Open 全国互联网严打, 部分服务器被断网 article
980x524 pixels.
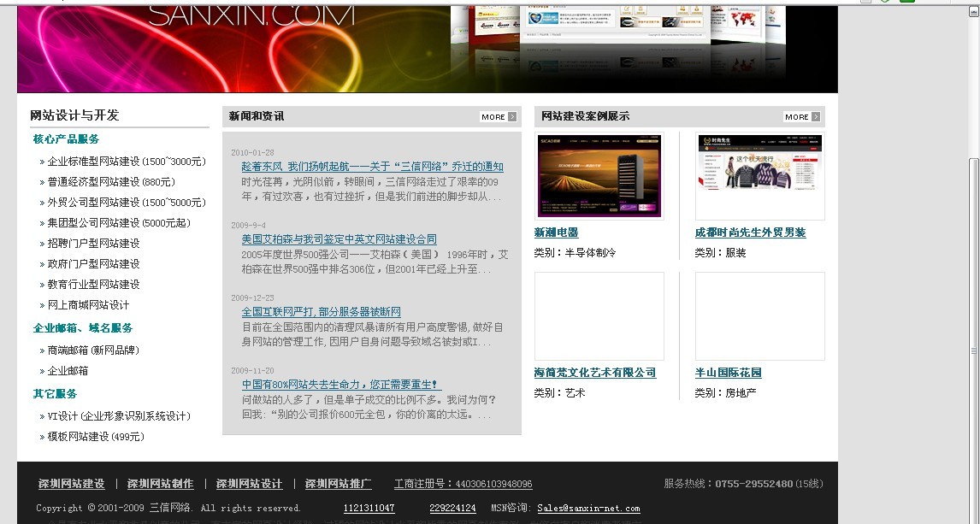pos(321,312)
